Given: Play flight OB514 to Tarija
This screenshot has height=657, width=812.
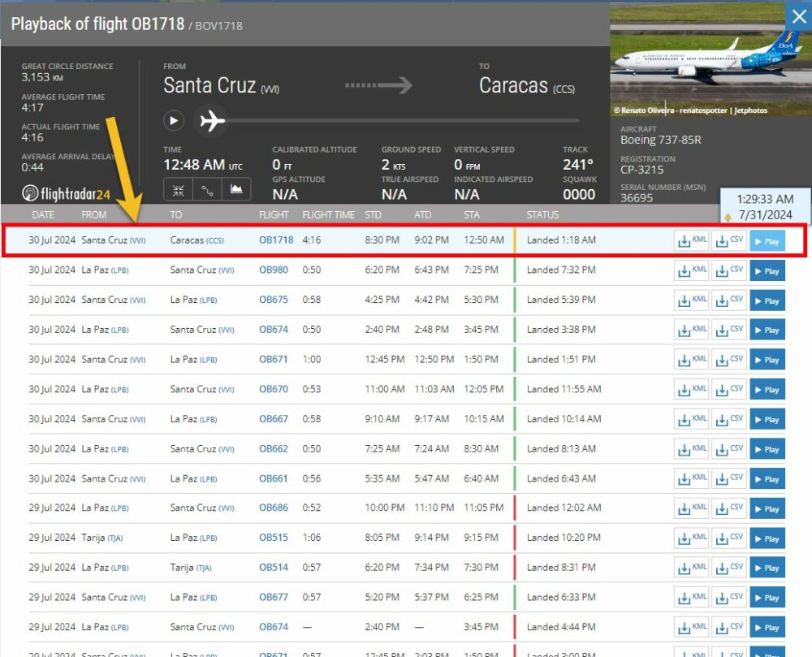Looking at the screenshot, I should 767,568.
